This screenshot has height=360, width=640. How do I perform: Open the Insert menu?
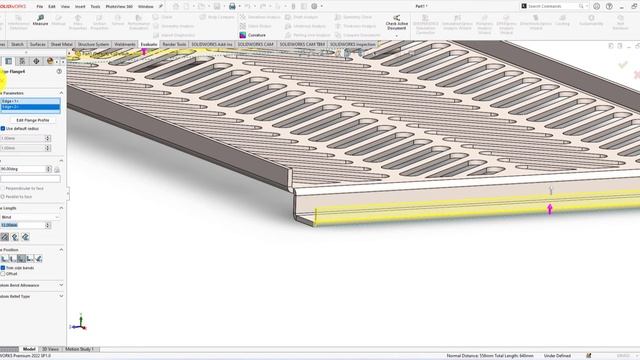pyautogui.click(x=80, y=7)
